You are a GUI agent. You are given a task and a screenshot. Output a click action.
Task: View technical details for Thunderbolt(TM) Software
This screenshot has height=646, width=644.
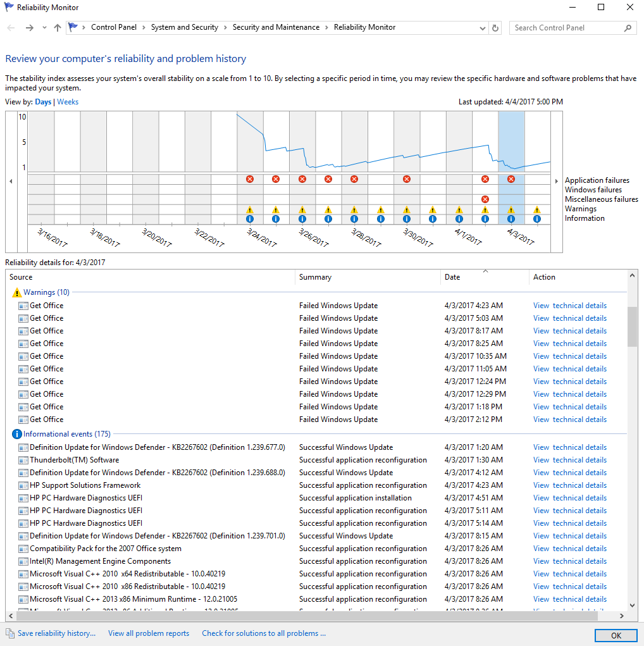click(570, 460)
